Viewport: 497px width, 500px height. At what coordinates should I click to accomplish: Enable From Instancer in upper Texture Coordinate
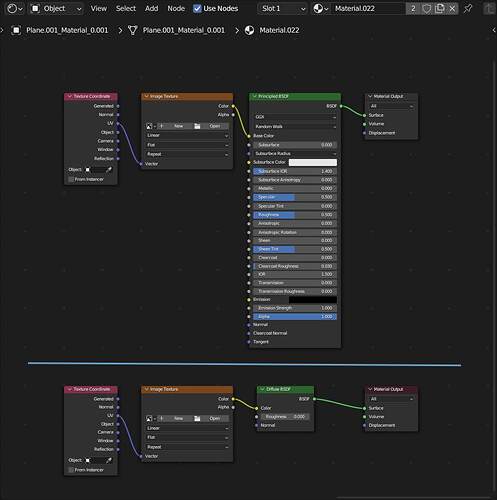(71, 179)
